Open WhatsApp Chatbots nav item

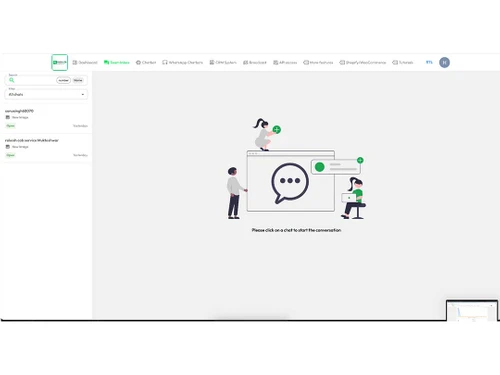click(x=183, y=62)
